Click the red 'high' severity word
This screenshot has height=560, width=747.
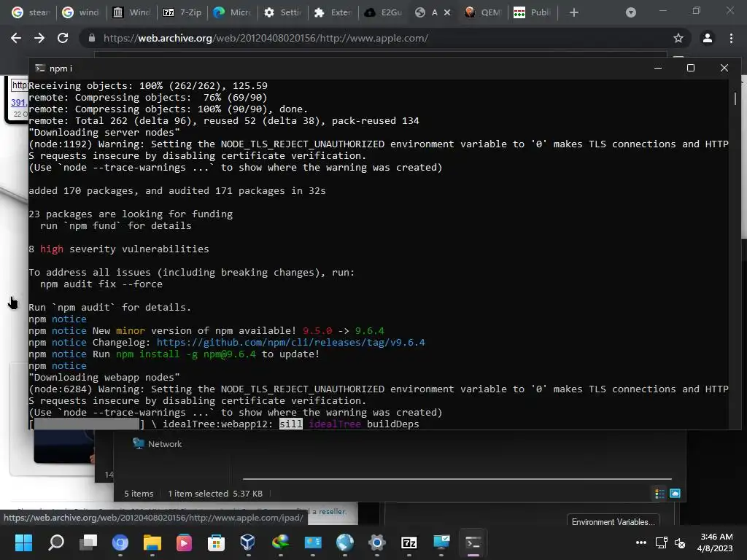[x=52, y=249]
